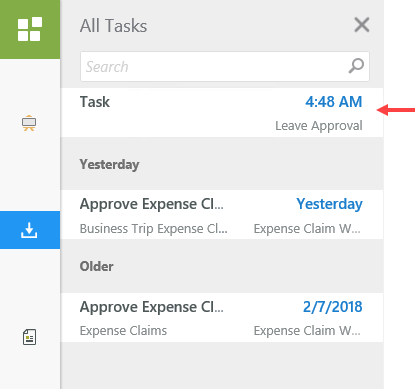Open the document form sidebar icon
Viewport: 419px width, 389px height.
coord(29,337)
